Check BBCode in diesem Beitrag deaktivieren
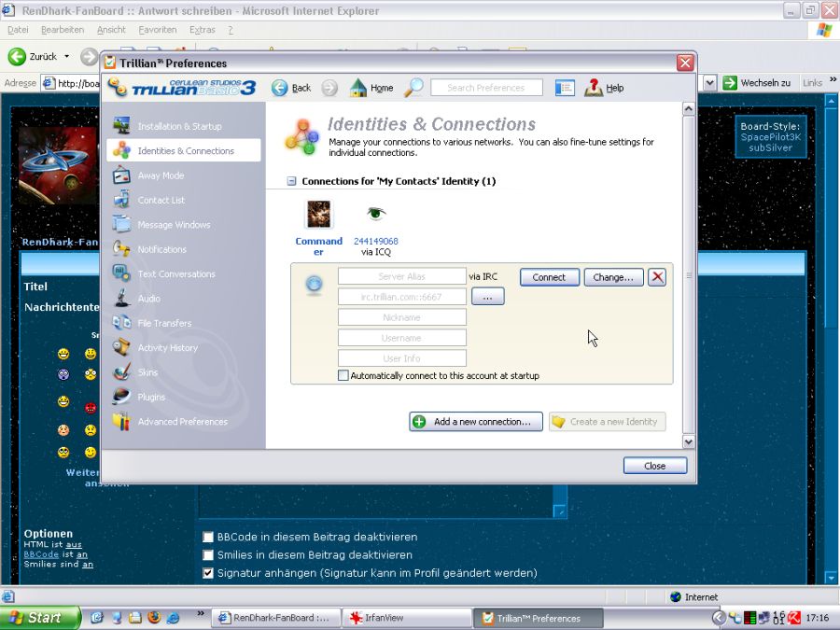 click(208, 537)
